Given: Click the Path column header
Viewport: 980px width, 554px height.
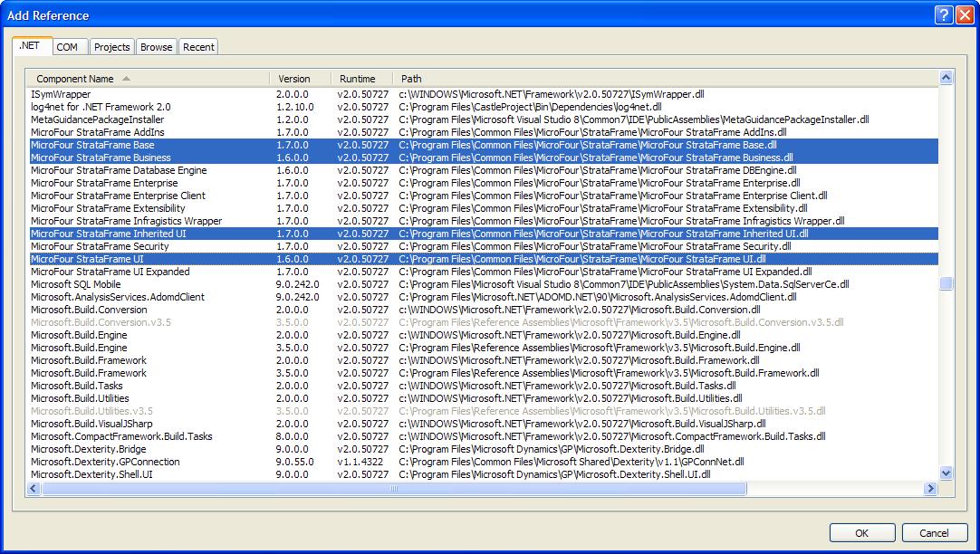Looking at the screenshot, I should coord(411,79).
